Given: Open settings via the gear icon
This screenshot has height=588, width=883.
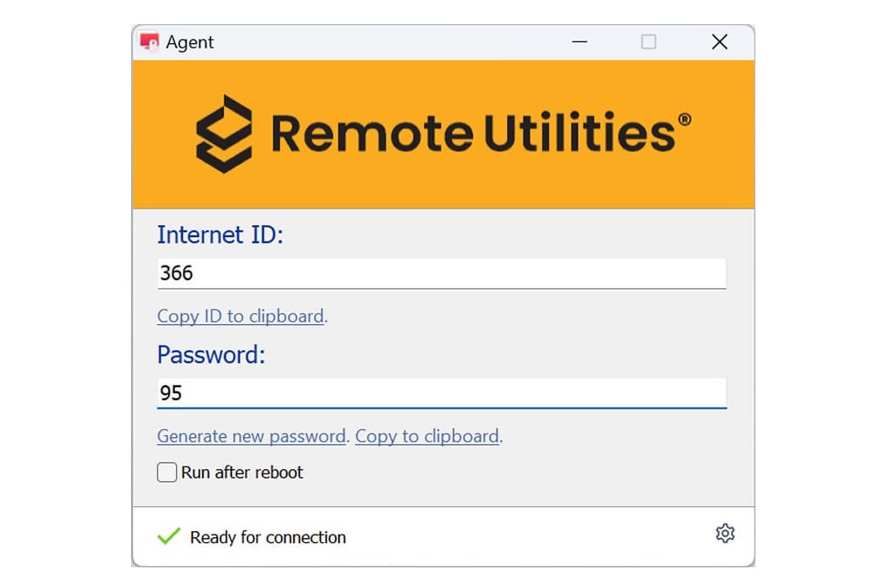Looking at the screenshot, I should 724,533.
